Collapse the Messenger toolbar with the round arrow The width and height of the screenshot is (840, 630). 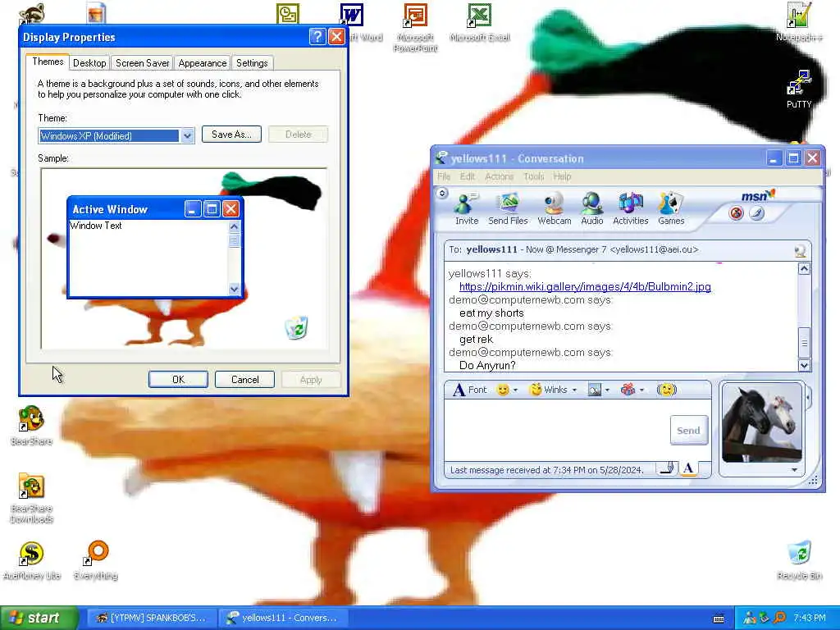click(442, 193)
